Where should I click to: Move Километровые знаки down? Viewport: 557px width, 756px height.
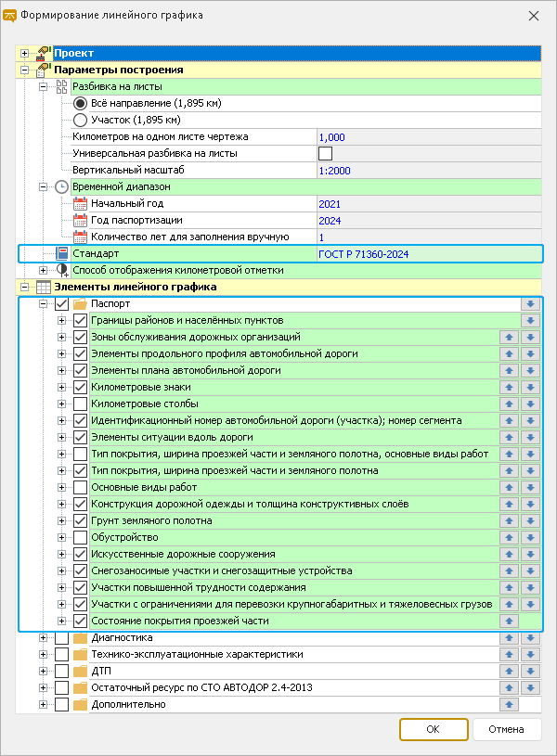coord(530,387)
